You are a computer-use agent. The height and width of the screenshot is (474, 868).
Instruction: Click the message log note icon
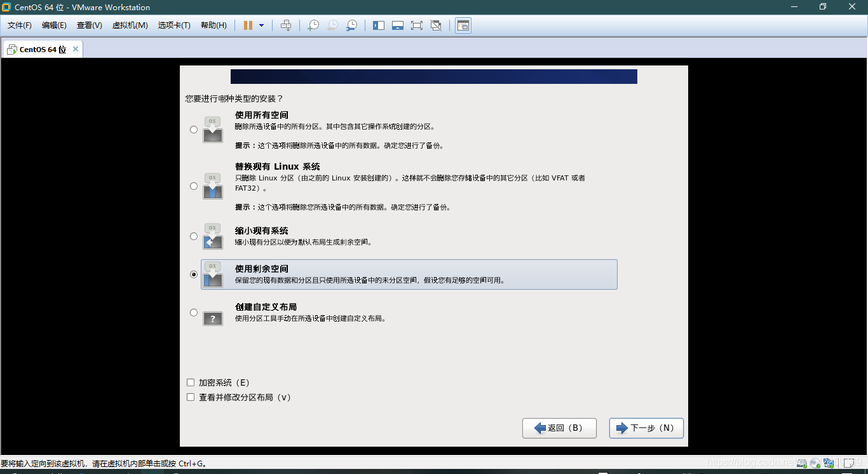(x=850, y=463)
